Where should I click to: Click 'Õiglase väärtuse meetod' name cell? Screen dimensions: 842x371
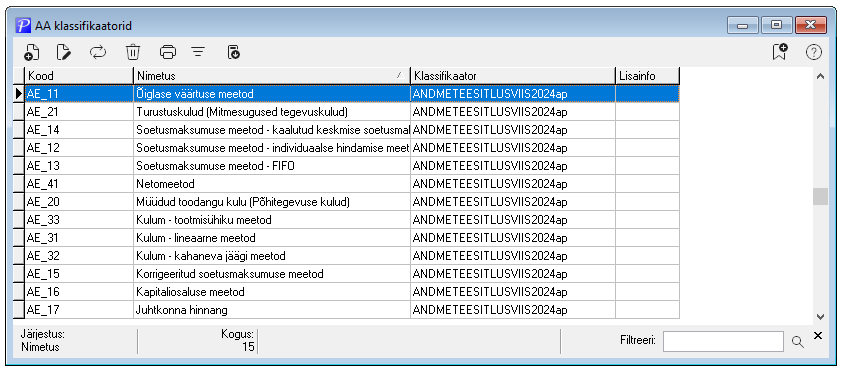[x=272, y=94]
